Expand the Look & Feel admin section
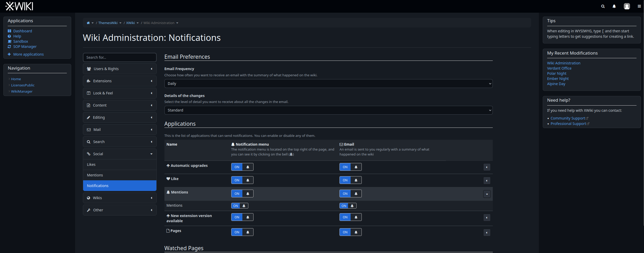Viewport: 644px width, 253px height. [120, 93]
